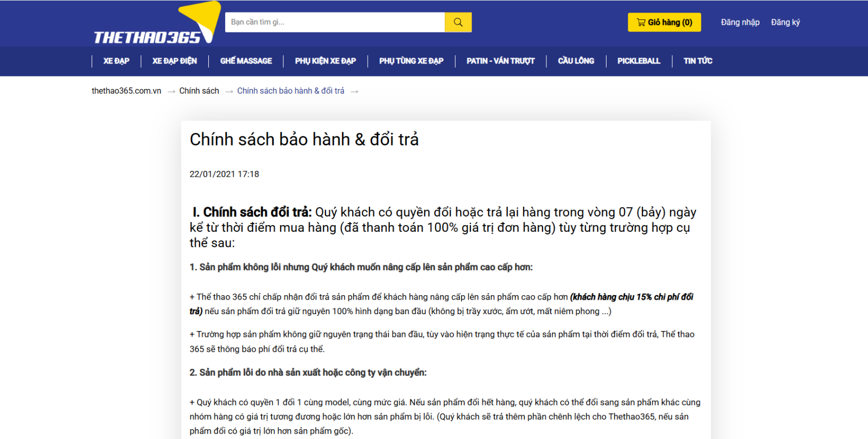Click 'Chính sách bảo hành & đổi trả' breadcrumb
The height and width of the screenshot is (439, 868).
pyautogui.click(x=290, y=91)
